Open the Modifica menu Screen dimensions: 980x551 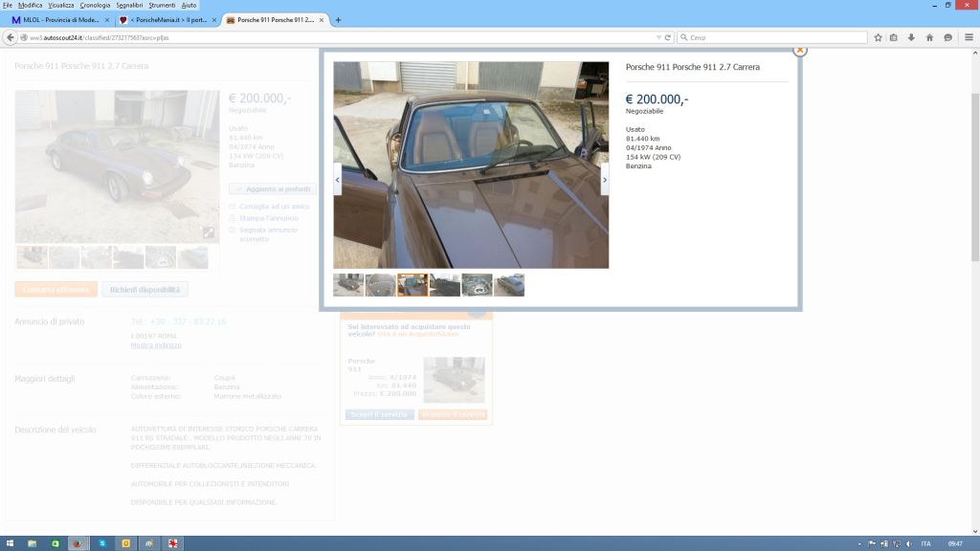coord(30,5)
